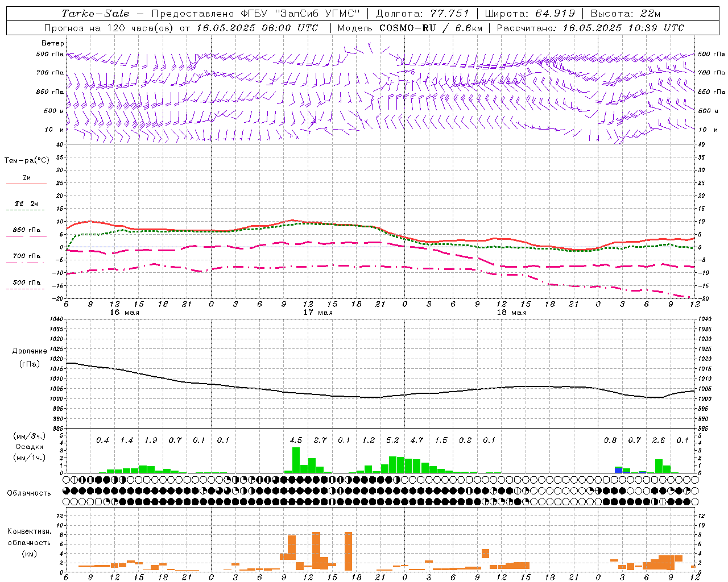Image resolution: width=728 pixels, height=582 pixels.
Task: Click the forecast start text 16.05.2025 06:00 UTC
Action: [257, 28]
